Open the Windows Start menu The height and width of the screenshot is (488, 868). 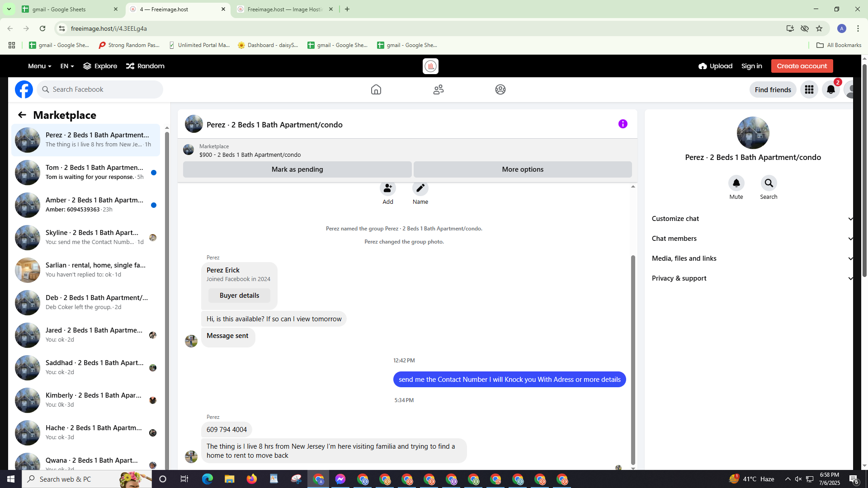click(11, 479)
